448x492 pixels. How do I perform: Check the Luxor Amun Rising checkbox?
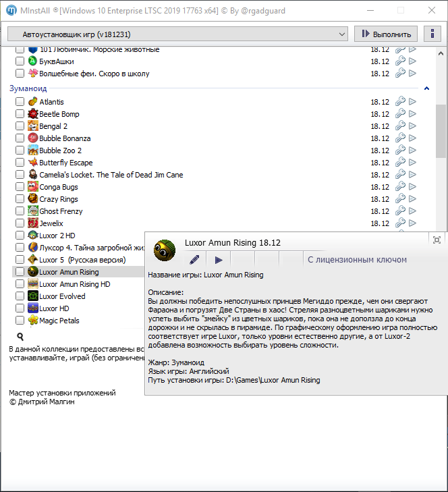click(20, 272)
